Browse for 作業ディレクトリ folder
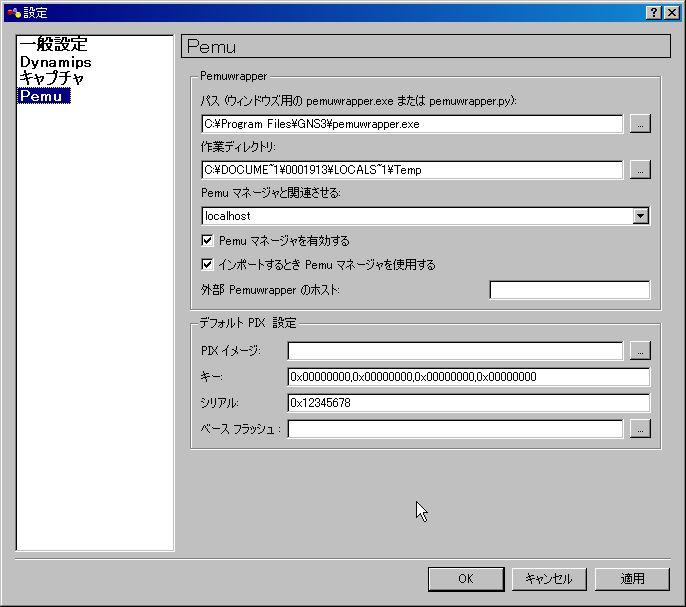 point(640,170)
